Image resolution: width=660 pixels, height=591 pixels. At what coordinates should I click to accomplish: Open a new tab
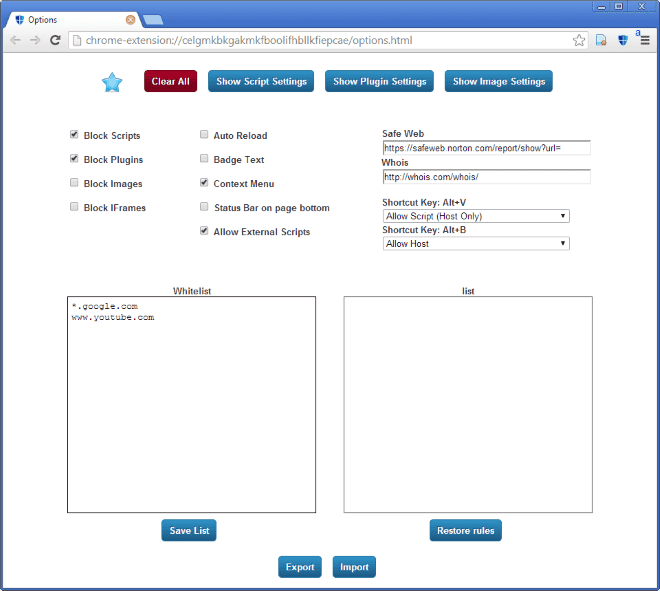(153, 19)
